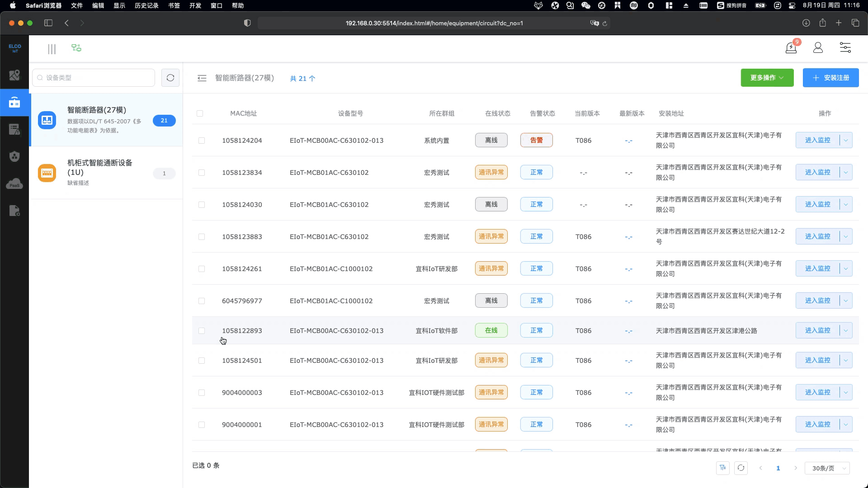Image resolution: width=868 pixels, height=488 pixels.
Task: Open the 历史记录 menu in Safari
Action: [146, 5]
